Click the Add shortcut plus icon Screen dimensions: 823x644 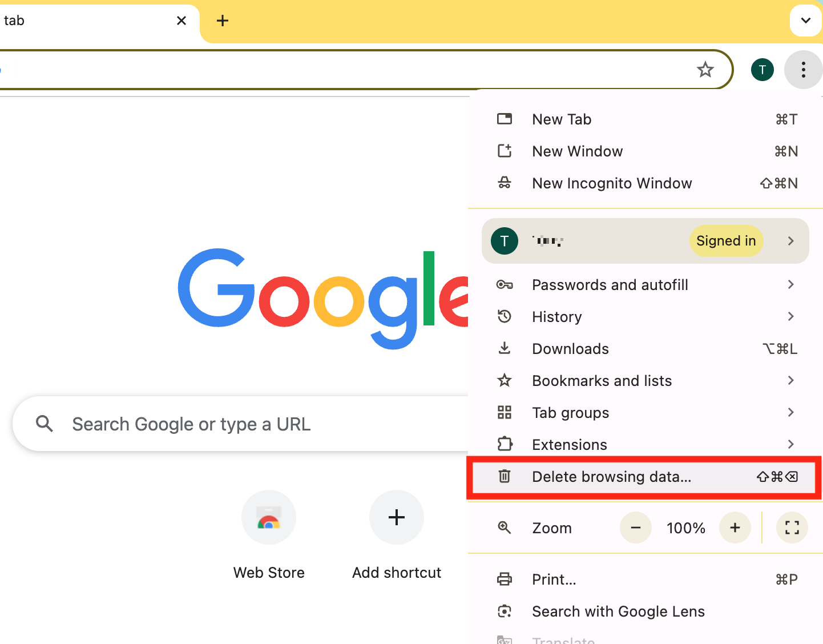click(x=396, y=517)
